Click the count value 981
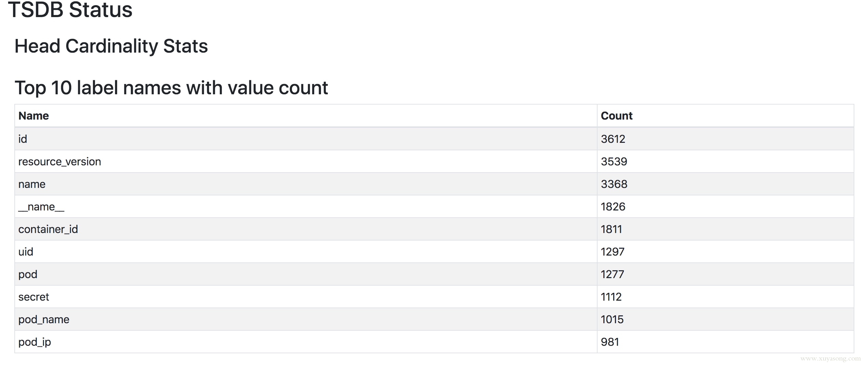The height and width of the screenshot is (369, 868). point(610,342)
